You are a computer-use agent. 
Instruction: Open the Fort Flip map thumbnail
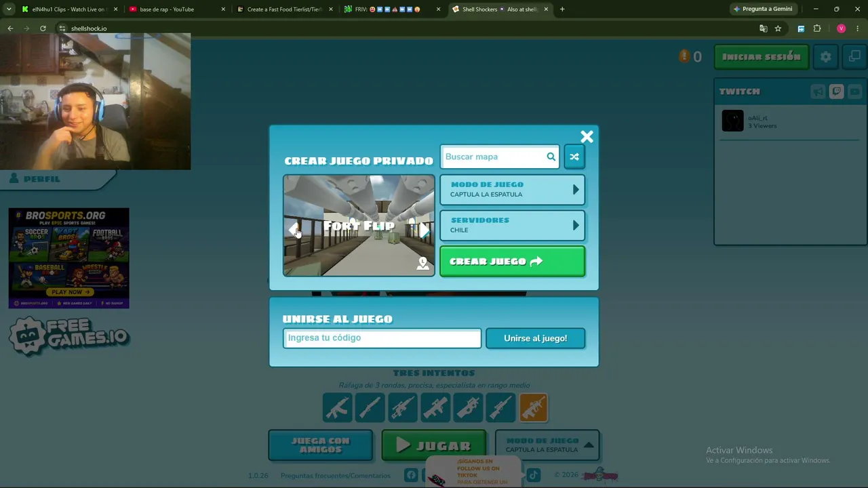click(359, 226)
